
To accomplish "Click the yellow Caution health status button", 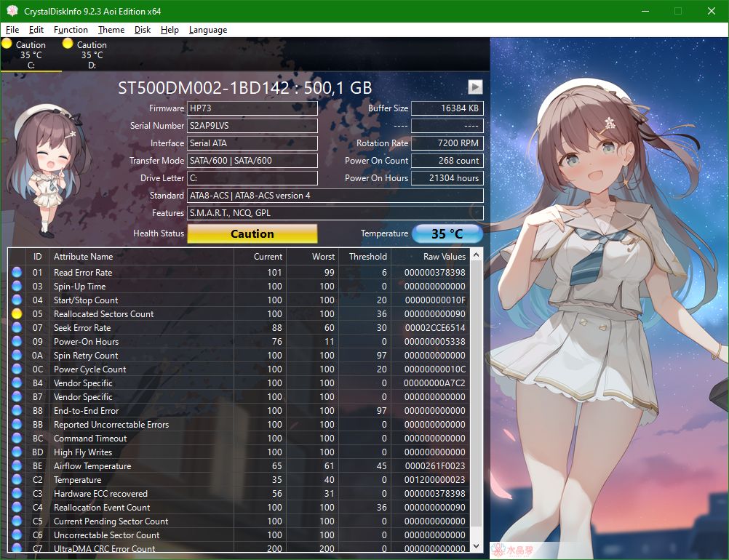I will point(252,233).
